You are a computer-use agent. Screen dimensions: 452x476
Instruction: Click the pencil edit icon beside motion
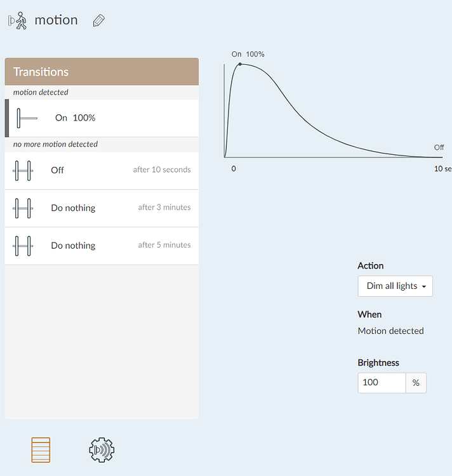click(98, 20)
